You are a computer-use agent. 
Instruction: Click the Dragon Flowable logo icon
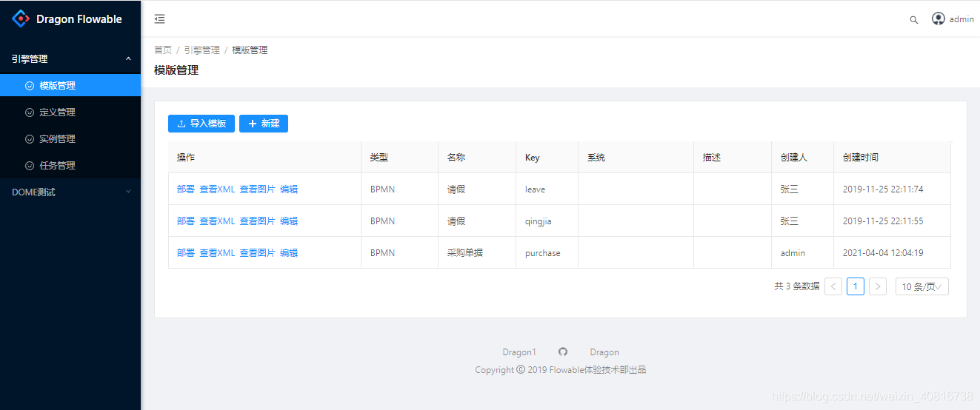21,19
